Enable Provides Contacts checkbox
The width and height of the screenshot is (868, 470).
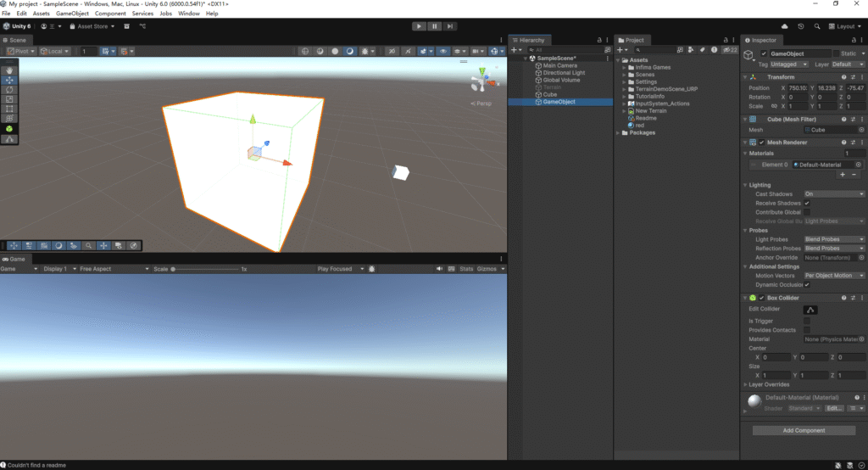[x=807, y=330]
